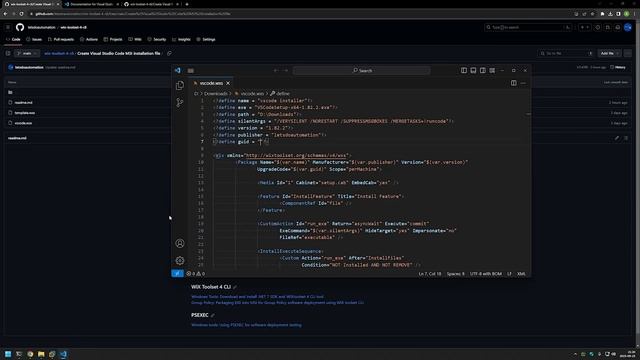
Task: Open GitHub global navigation hamburger menu
Action: (x=8, y=27)
